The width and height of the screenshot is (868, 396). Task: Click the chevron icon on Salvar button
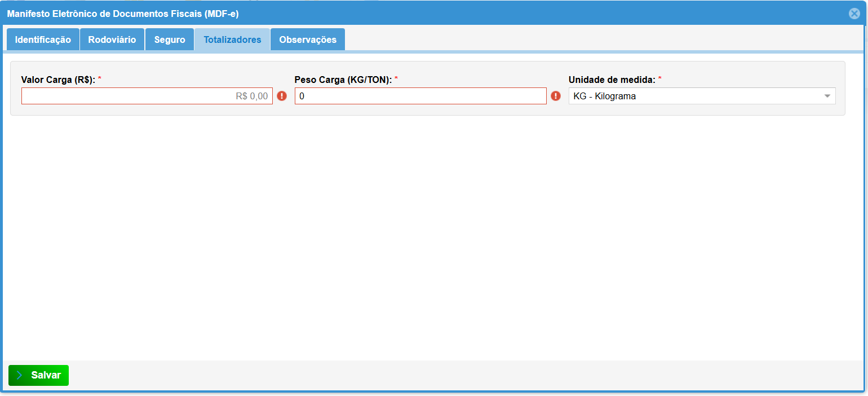[x=20, y=375]
